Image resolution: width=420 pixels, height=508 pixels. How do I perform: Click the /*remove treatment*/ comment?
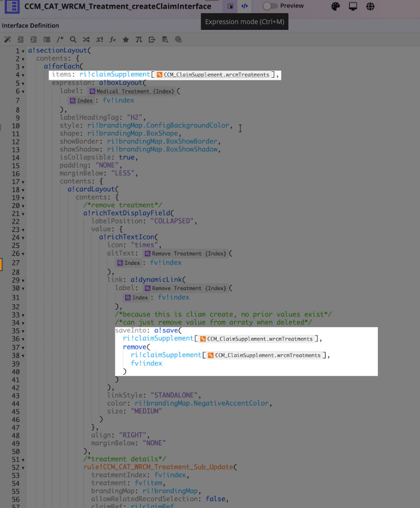click(123, 205)
